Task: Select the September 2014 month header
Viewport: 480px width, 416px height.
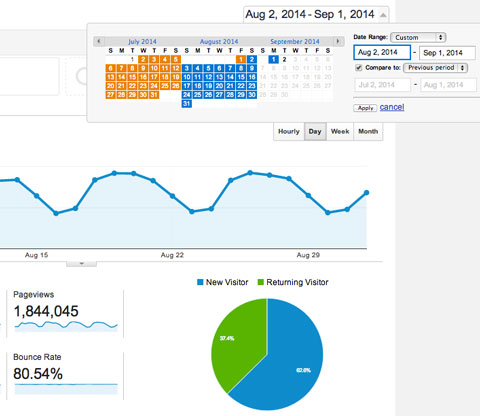Action: coord(295,41)
